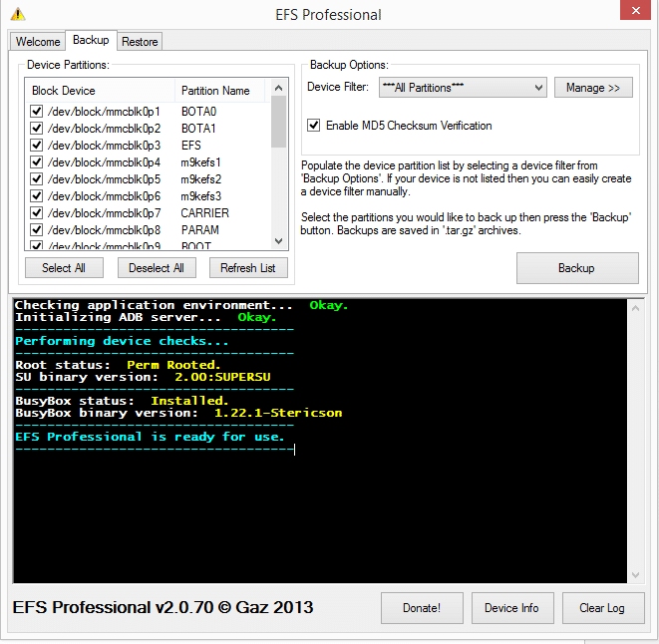Click the 'Perm Rooted.' log text
Viewport: 659px width, 644px height.
pyautogui.click(x=173, y=365)
